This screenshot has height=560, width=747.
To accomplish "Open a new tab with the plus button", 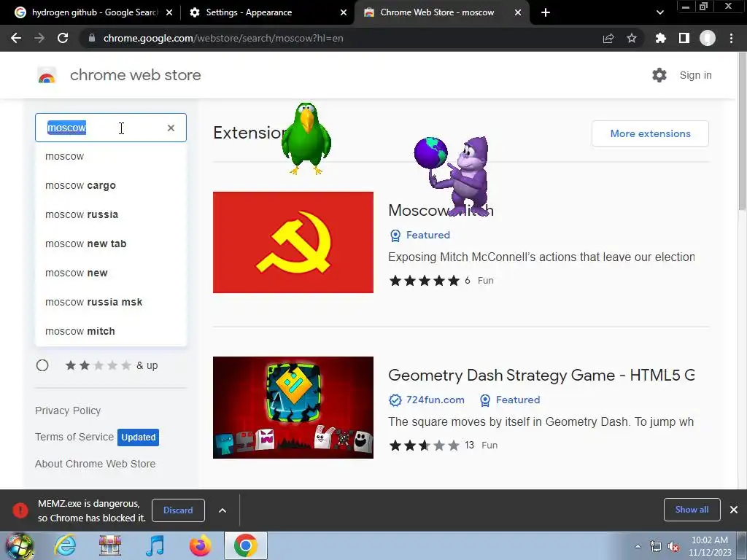I will point(546,12).
